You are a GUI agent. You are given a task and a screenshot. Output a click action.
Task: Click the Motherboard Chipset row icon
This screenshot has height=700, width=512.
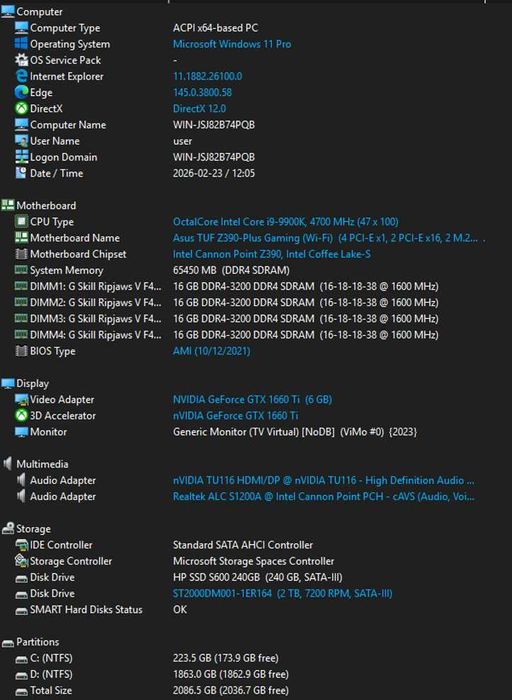(21, 254)
